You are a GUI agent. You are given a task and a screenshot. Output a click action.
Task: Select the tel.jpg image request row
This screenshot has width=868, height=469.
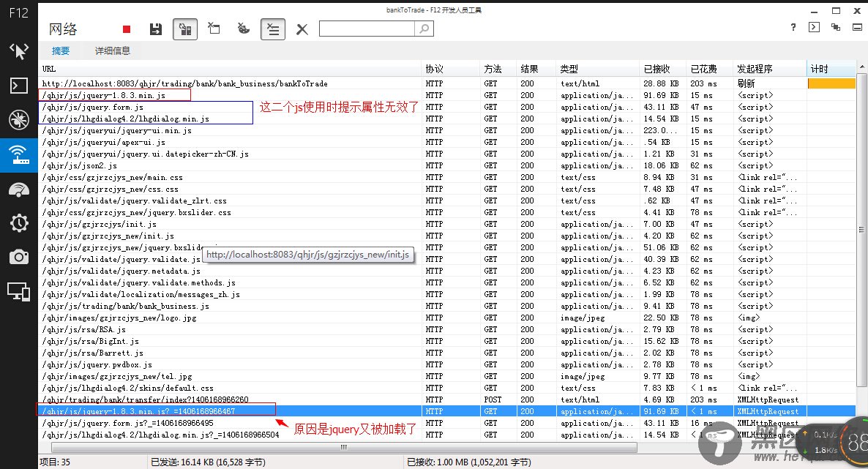pos(446,376)
